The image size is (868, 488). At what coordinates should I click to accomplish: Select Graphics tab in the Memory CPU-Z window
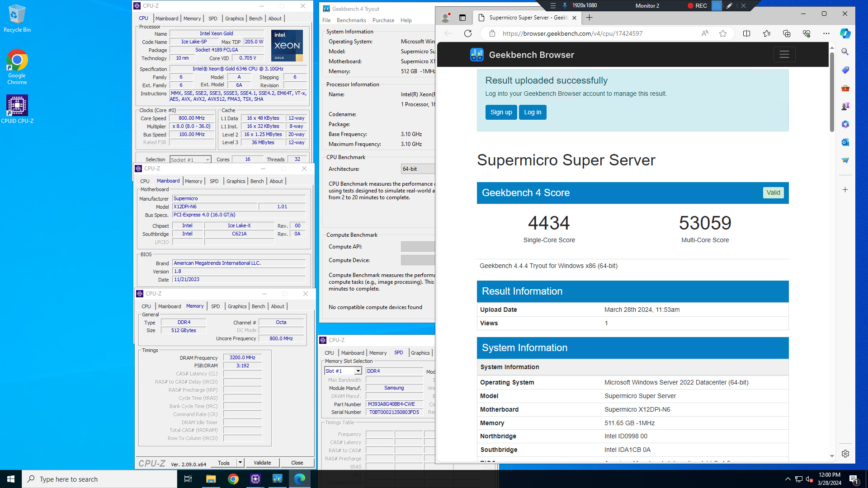pyautogui.click(x=237, y=306)
